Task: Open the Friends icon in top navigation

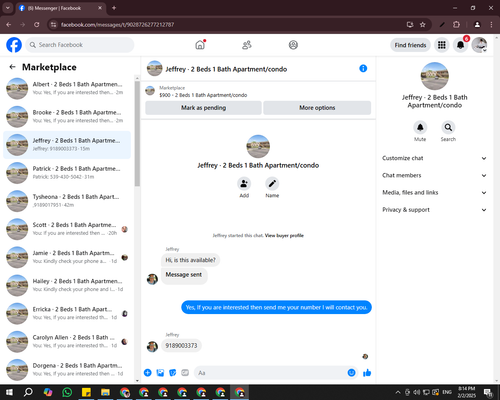Action: (247, 45)
